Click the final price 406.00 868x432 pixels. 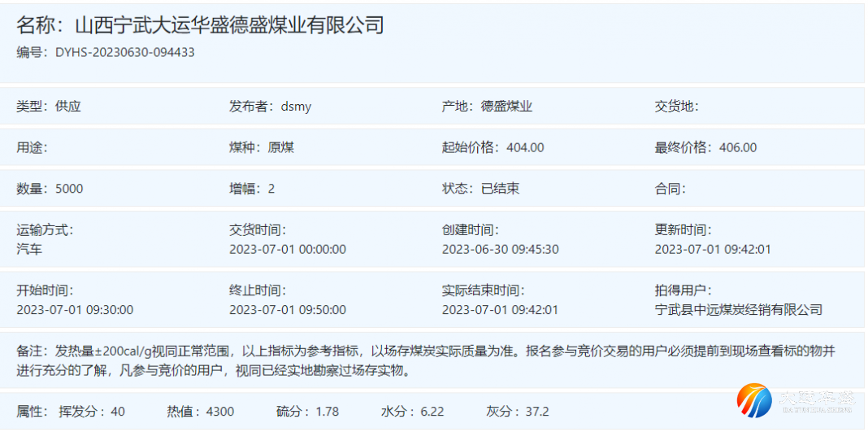[x=737, y=147]
